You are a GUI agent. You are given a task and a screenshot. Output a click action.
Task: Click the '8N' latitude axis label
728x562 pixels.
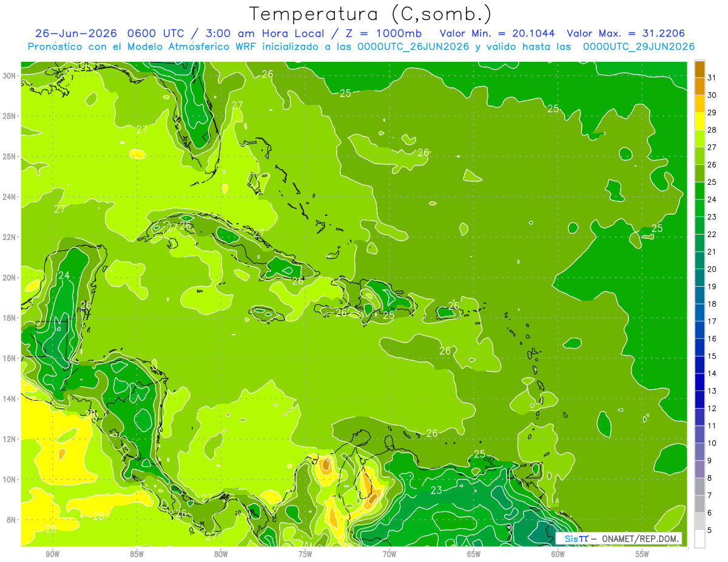click(12, 520)
